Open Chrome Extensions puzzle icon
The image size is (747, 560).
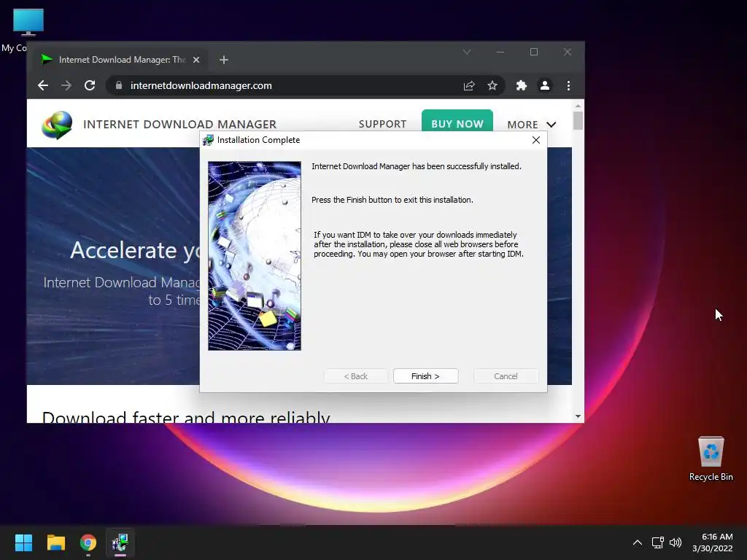point(521,86)
